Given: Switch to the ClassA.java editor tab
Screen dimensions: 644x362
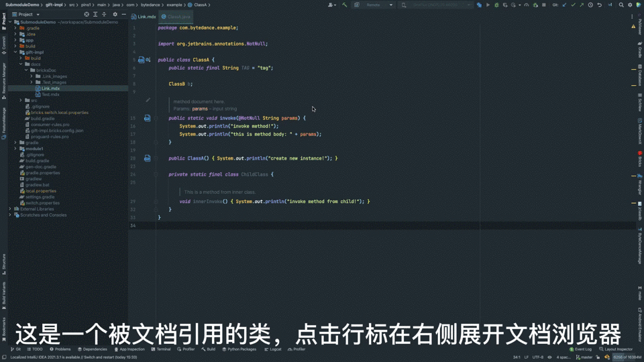Looking at the screenshot, I should click(x=176, y=17).
